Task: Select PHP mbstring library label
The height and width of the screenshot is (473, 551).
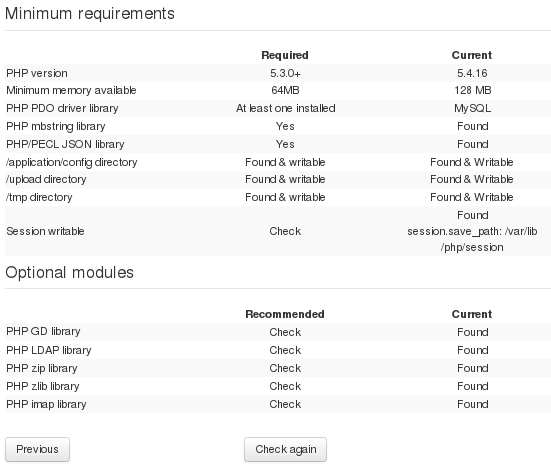Action: (x=56, y=126)
